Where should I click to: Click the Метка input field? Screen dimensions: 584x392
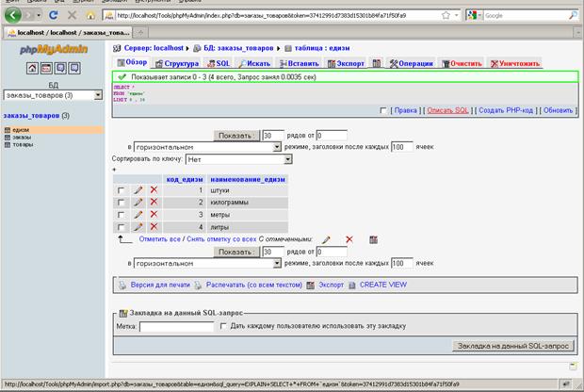coord(176,327)
